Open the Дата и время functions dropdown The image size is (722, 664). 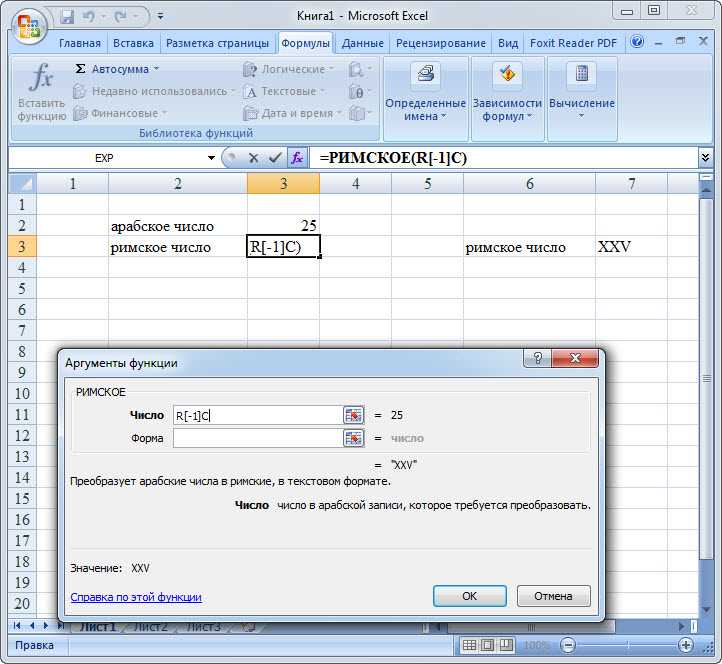coord(292,113)
